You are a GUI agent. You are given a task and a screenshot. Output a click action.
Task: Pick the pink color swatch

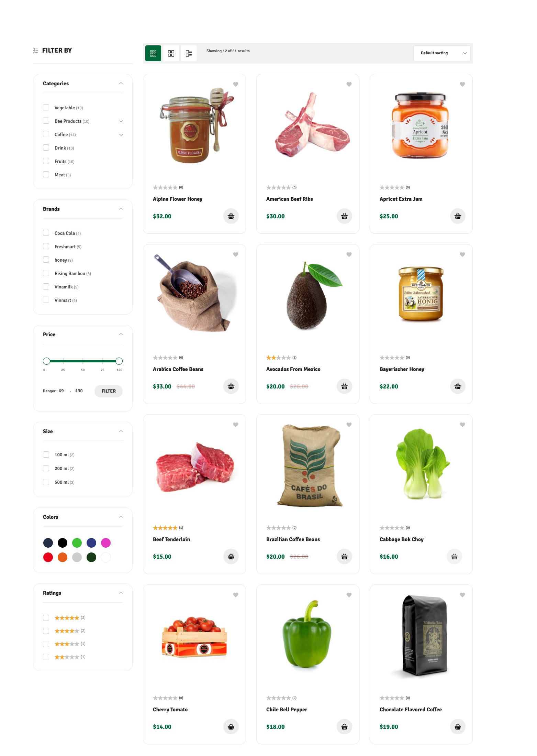coord(106,543)
